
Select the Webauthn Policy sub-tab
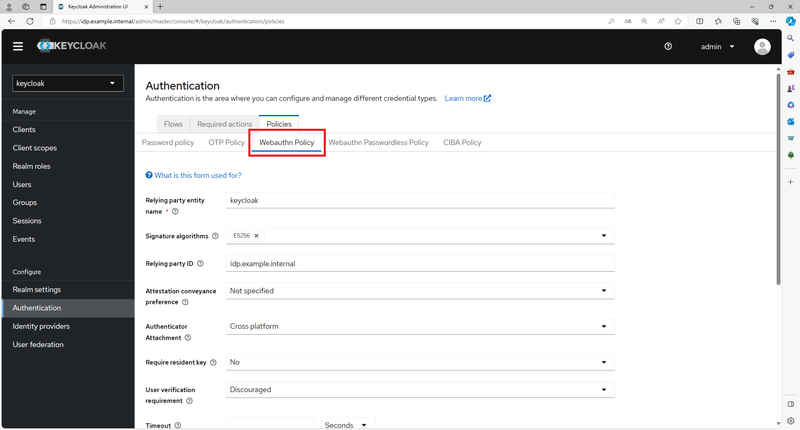pos(287,142)
